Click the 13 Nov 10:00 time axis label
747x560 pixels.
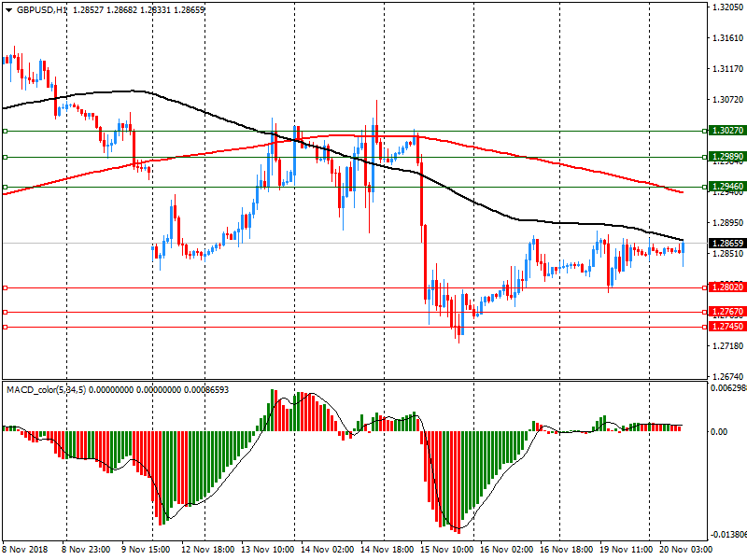268,550
